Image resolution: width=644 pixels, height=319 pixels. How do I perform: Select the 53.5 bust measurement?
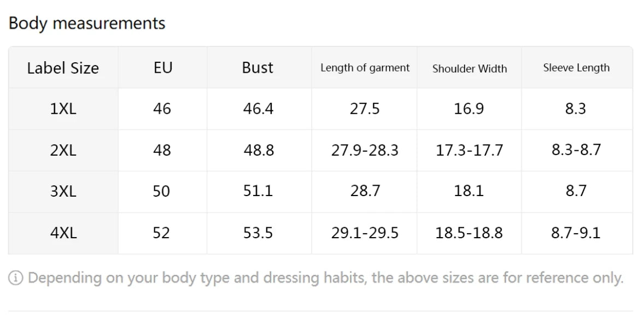tap(258, 233)
